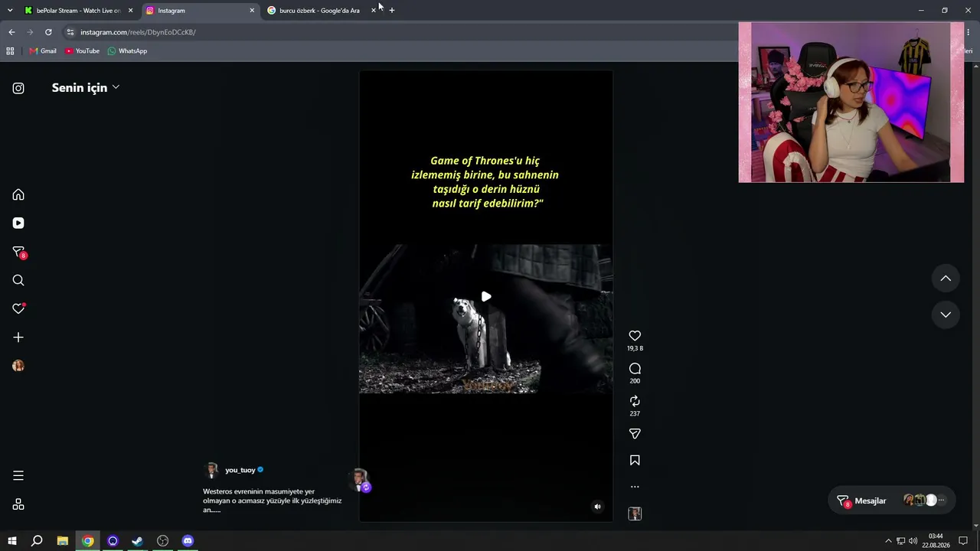Viewport: 980px width, 551px height.
Task: Open the Chrome apps grid shortcut
Action: (x=10, y=51)
